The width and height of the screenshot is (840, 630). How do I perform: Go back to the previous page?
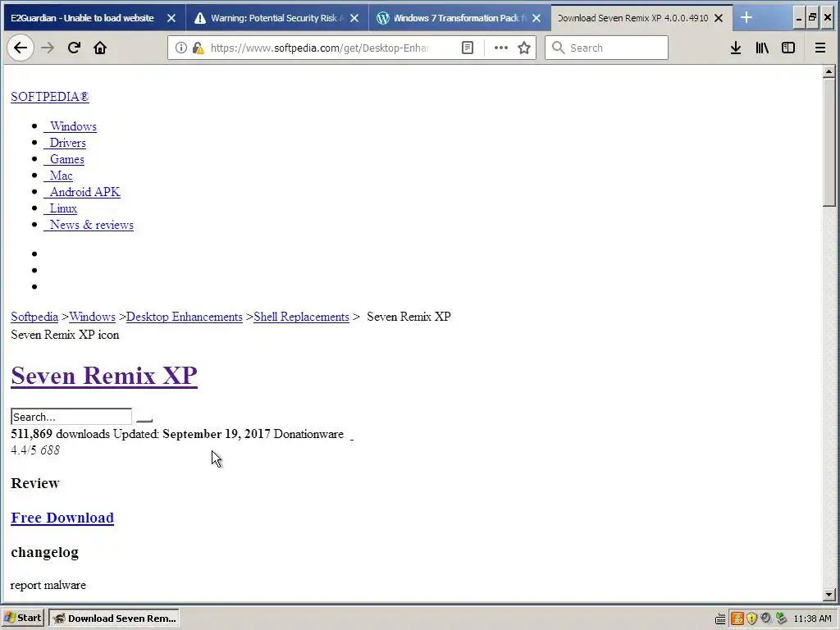(x=21, y=48)
